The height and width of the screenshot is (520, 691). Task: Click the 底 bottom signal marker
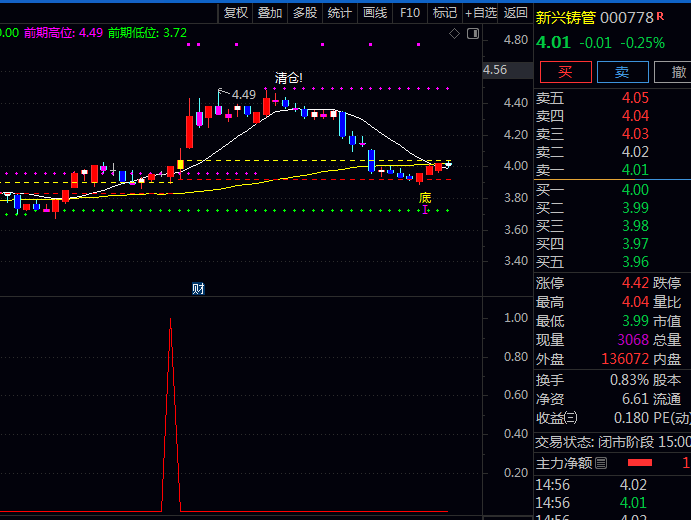(x=425, y=198)
